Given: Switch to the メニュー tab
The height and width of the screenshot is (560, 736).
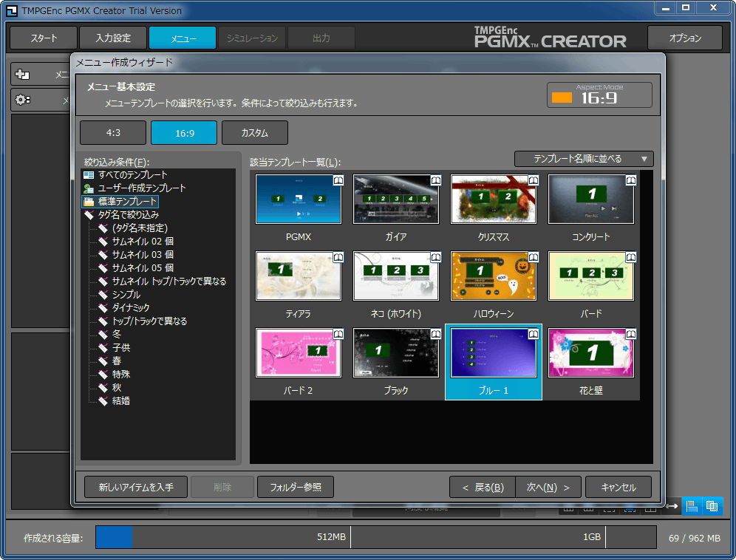Looking at the screenshot, I should pos(183,38).
